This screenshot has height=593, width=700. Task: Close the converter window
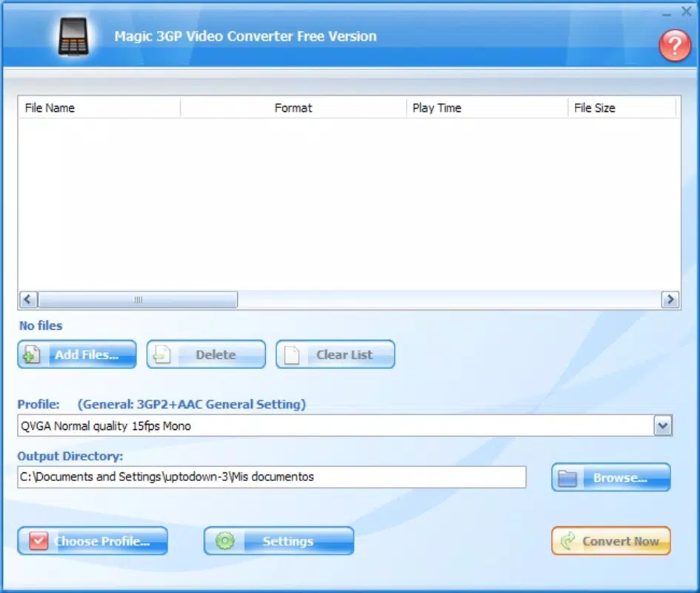click(x=687, y=12)
